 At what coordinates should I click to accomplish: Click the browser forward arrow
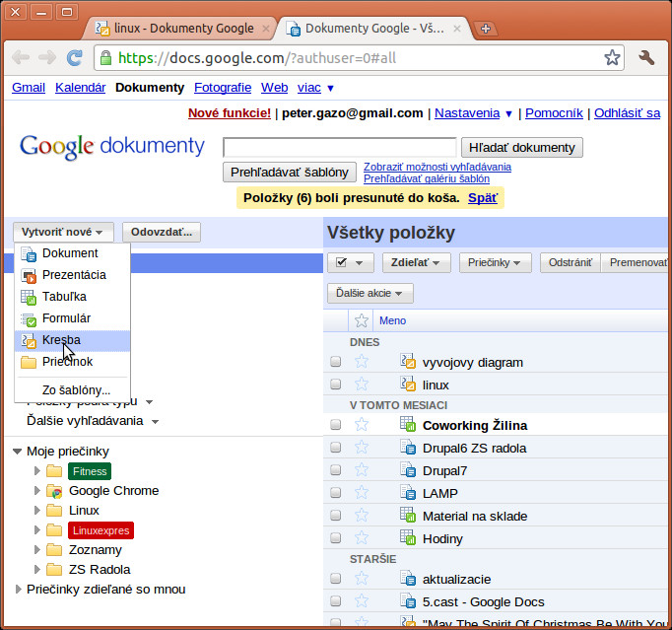[47, 57]
